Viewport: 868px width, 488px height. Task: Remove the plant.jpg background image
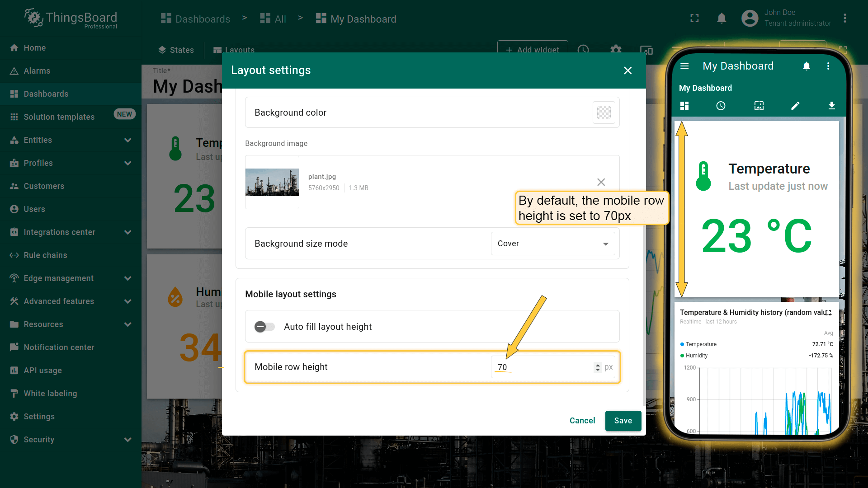(x=601, y=182)
